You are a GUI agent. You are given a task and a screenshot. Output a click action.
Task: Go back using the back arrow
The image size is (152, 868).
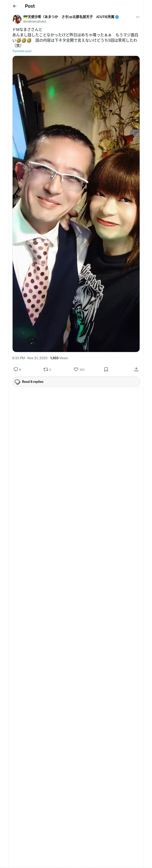point(15,6)
